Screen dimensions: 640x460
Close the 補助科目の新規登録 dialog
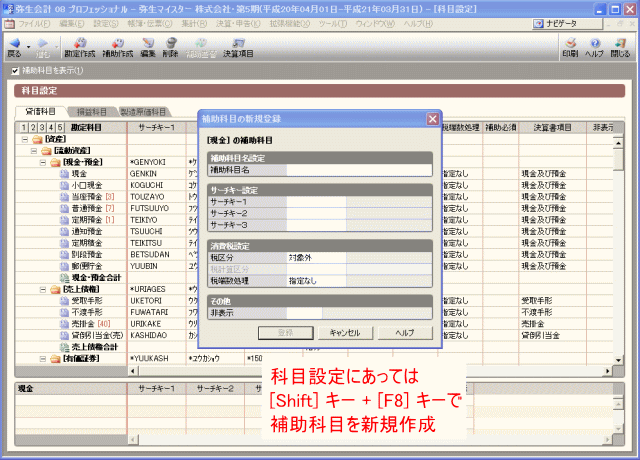click(x=433, y=118)
